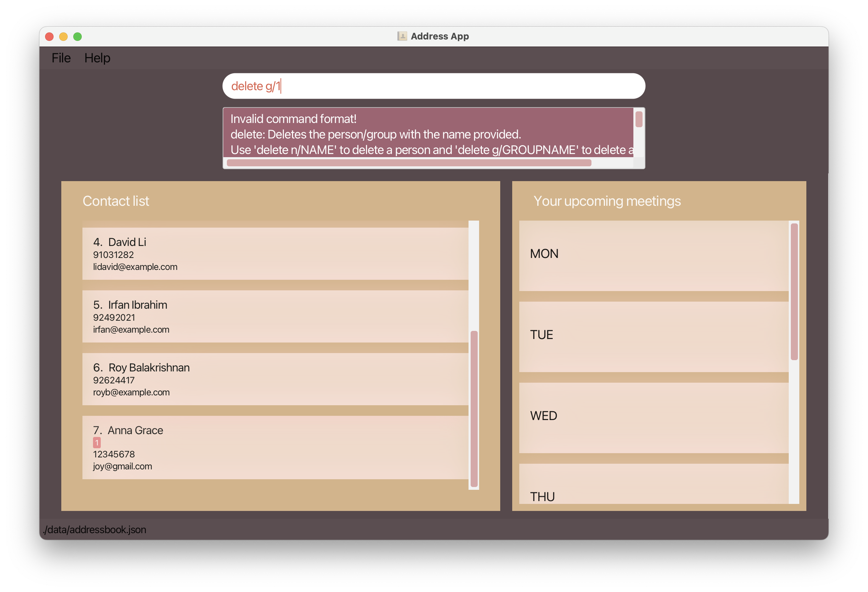Click the result box vertical scrollbar thumb
The image size is (868, 592).
[639, 119]
